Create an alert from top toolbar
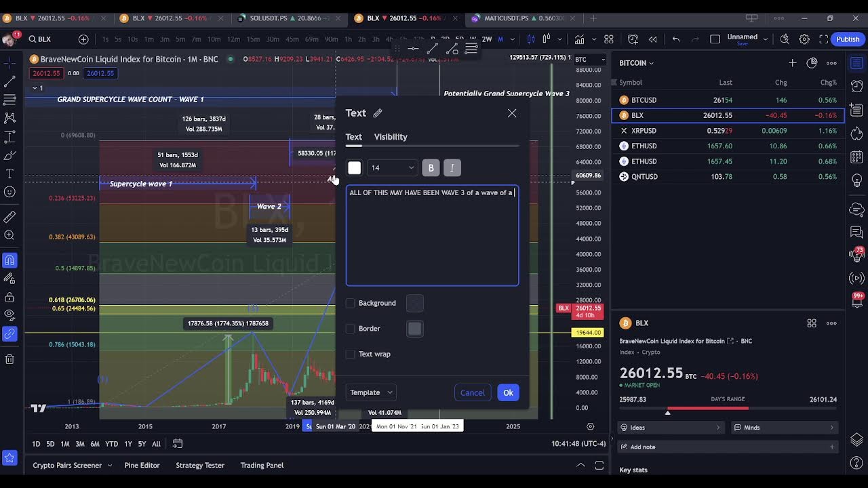The width and height of the screenshot is (868, 488). pos(633,39)
